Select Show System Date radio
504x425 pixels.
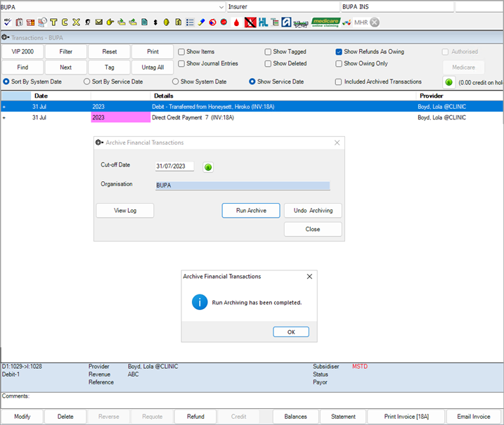175,81
